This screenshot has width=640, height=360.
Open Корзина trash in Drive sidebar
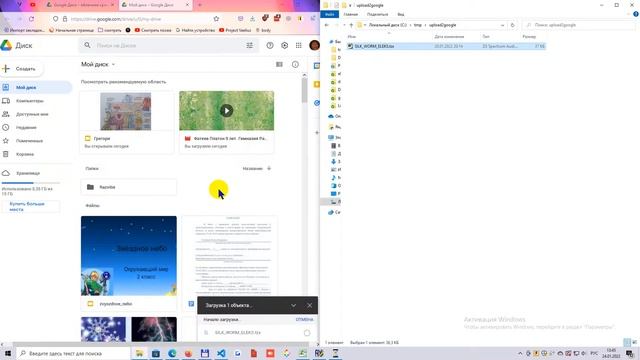25,154
